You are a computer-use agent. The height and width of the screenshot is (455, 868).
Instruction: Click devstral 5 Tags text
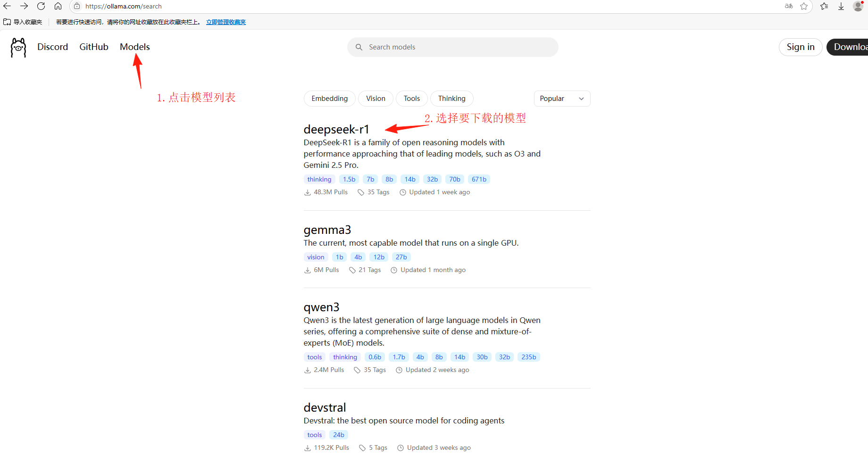tap(378, 447)
